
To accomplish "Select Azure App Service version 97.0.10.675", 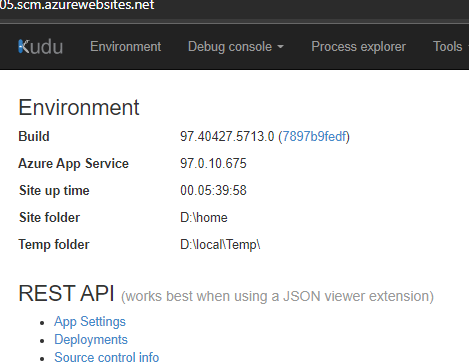I will point(213,163).
